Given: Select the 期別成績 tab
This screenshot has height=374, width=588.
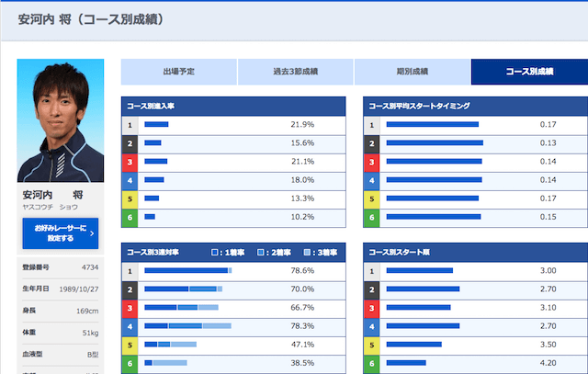Looking at the screenshot, I should point(412,72).
